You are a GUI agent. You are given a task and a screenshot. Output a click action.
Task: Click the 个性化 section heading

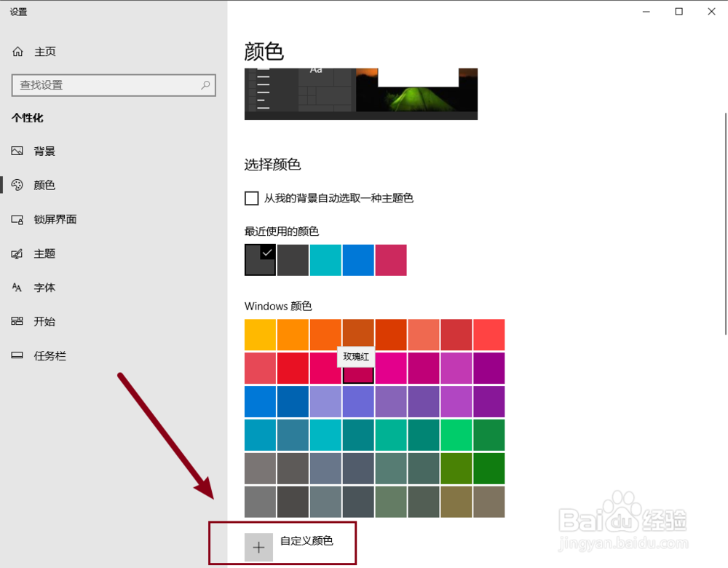click(x=28, y=118)
